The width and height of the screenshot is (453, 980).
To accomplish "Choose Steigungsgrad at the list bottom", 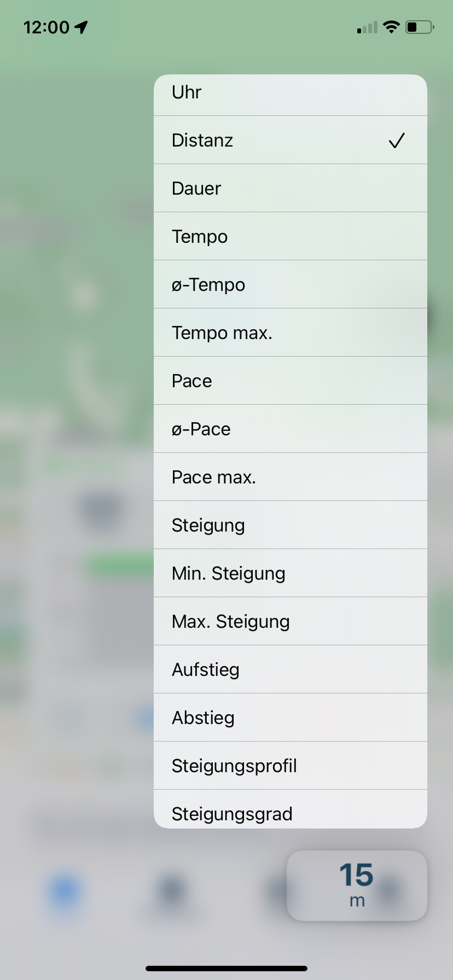I will tap(291, 809).
